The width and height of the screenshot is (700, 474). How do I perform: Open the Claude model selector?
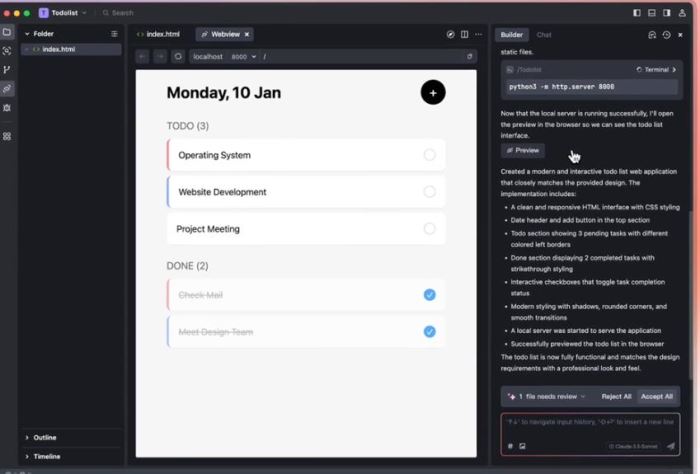[633, 446]
